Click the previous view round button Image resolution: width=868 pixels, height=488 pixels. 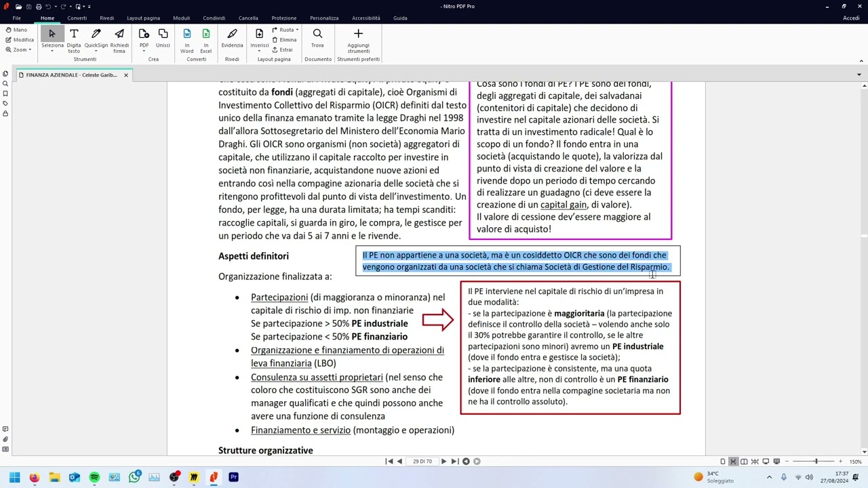click(466, 462)
